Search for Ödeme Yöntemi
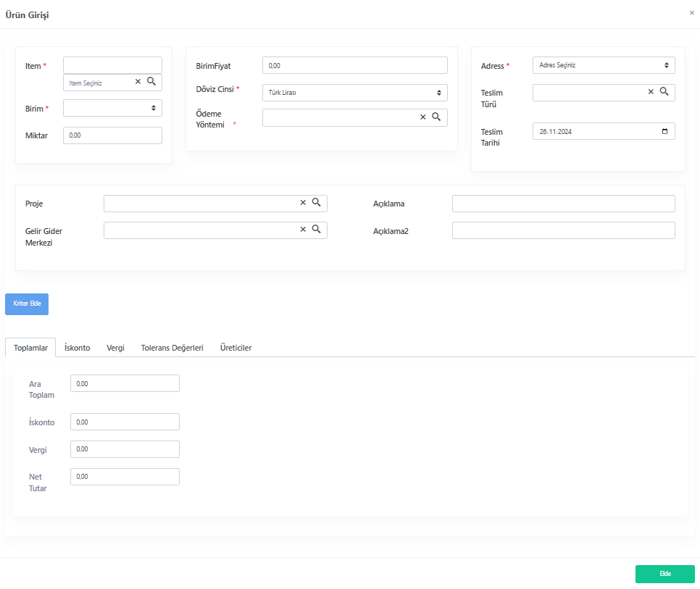This screenshot has height=589, width=700. pyautogui.click(x=436, y=117)
